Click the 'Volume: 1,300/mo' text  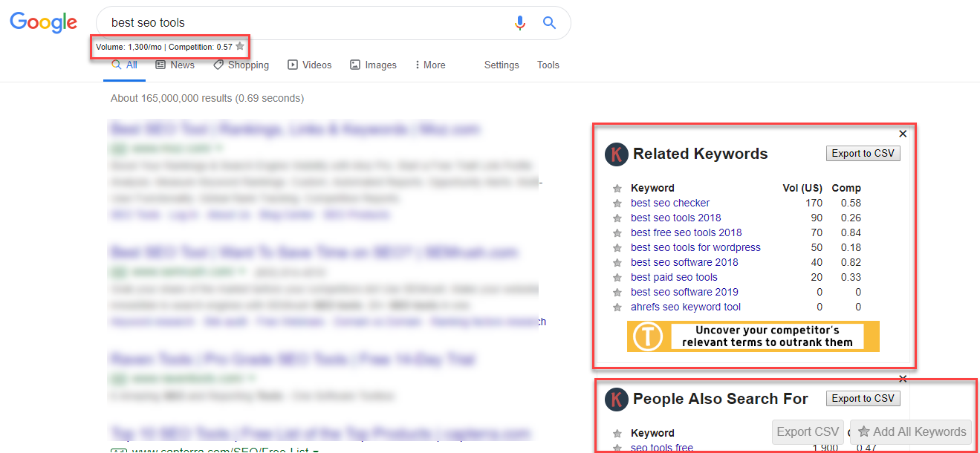click(x=128, y=47)
